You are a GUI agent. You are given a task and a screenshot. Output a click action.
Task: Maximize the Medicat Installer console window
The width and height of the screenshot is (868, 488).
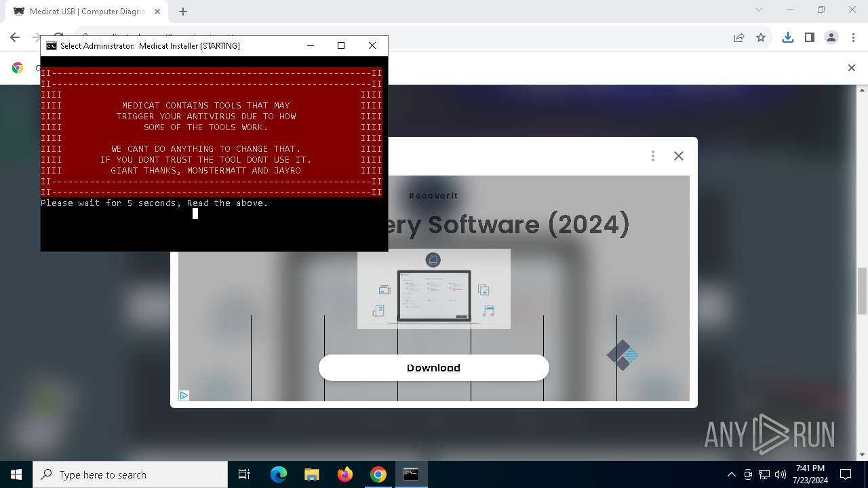click(341, 45)
